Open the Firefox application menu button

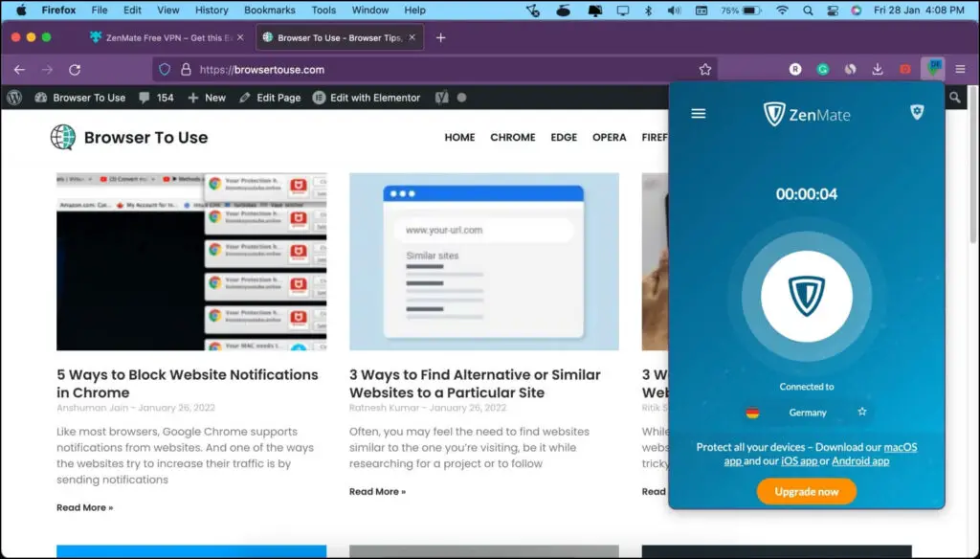(x=960, y=70)
